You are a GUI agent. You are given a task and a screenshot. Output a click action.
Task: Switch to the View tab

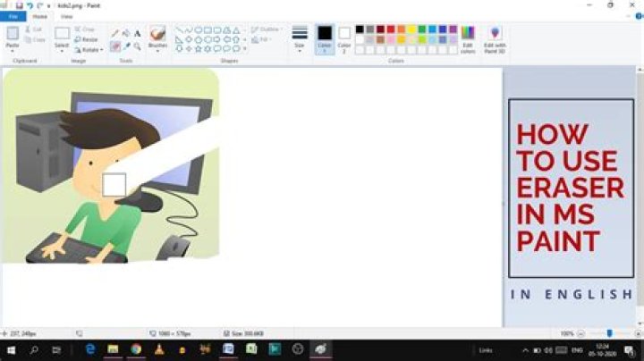[67, 16]
